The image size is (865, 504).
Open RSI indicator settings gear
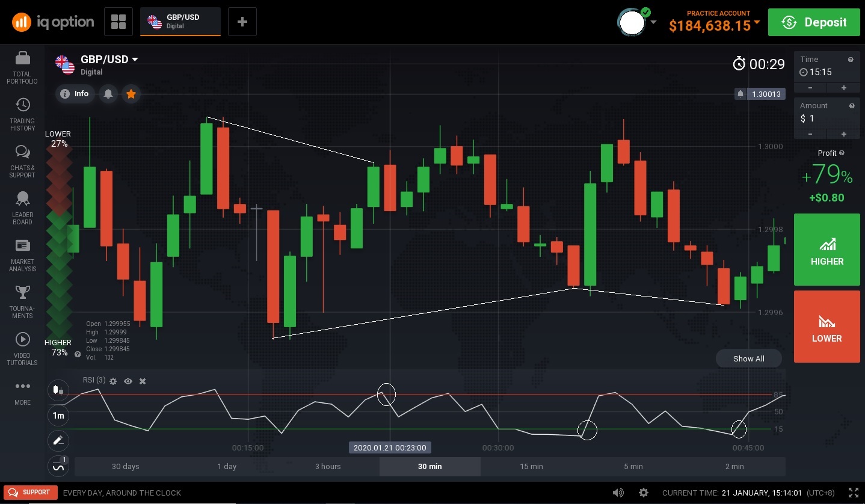pos(113,381)
